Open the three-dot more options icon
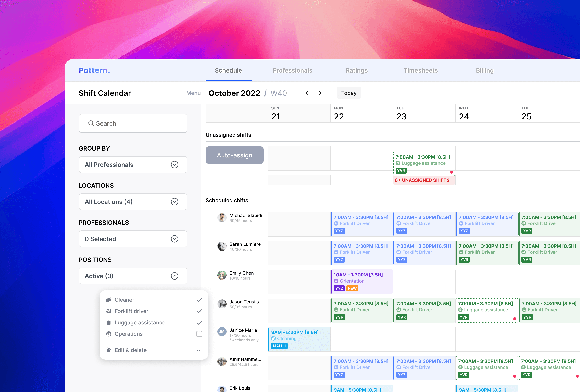Viewport: 580px width, 392px height. click(199, 350)
